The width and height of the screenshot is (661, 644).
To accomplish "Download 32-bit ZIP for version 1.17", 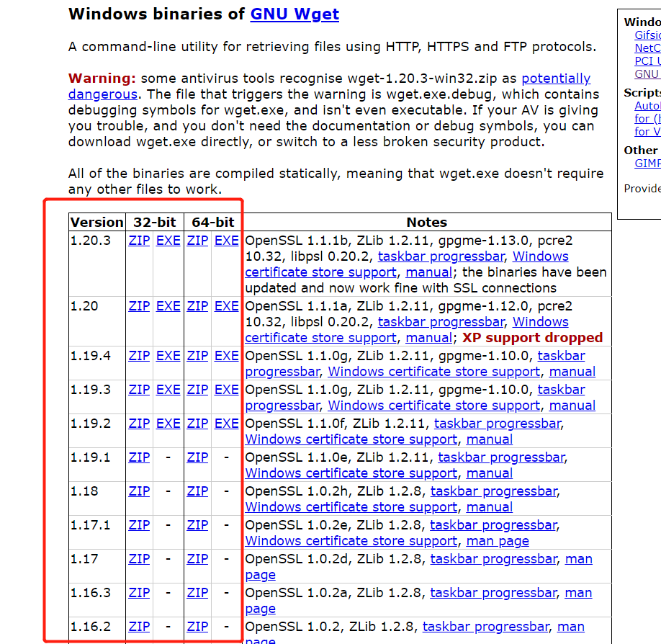I will tap(139, 559).
